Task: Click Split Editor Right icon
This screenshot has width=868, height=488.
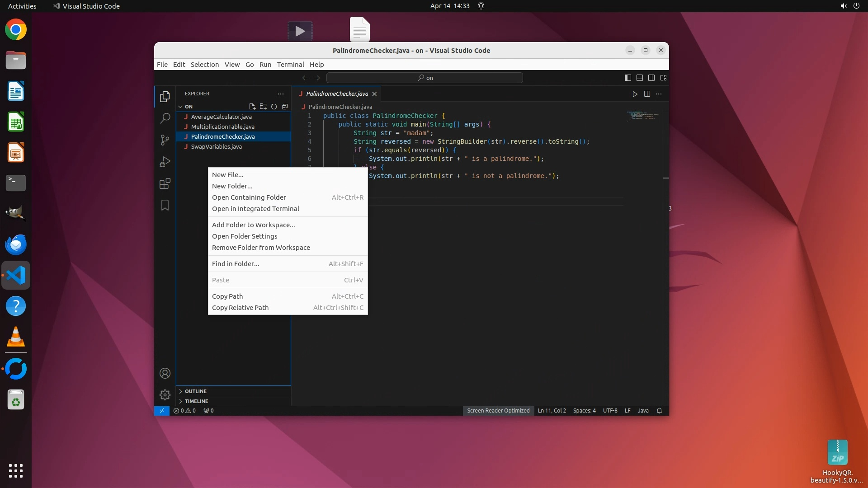Action: (647, 94)
